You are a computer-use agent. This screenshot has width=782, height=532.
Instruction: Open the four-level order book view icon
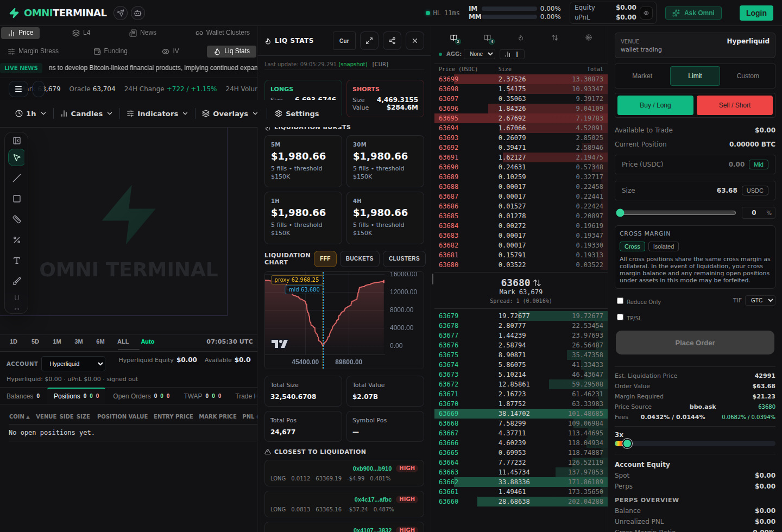[x=488, y=38]
